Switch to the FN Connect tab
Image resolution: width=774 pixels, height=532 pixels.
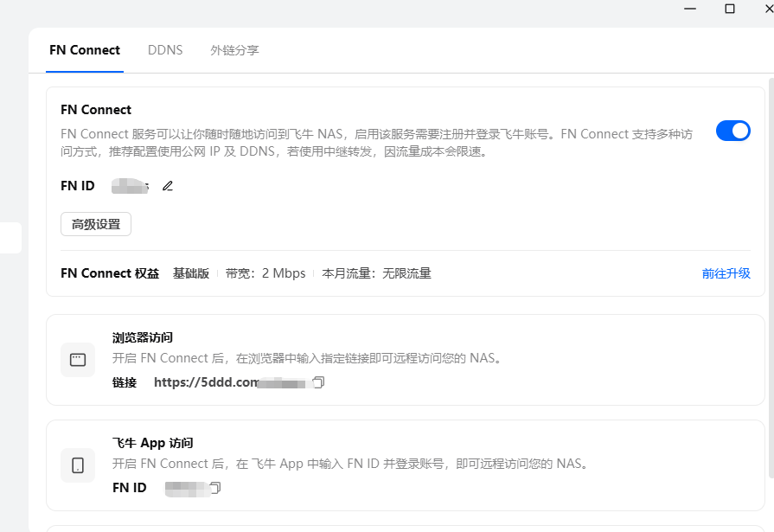(85, 50)
